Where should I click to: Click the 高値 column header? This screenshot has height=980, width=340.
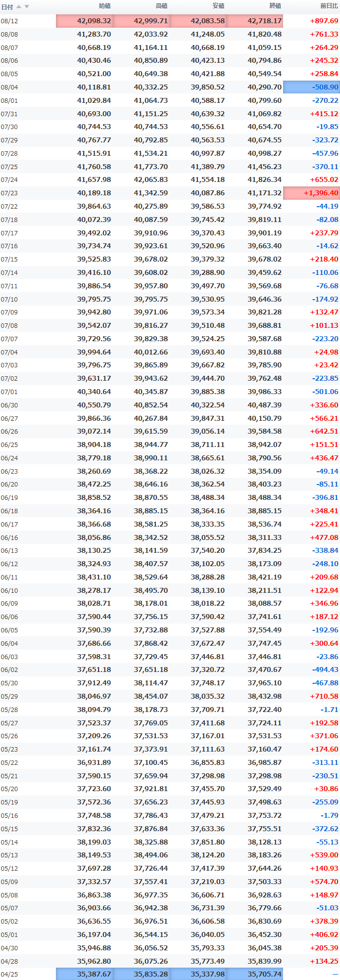tap(162, 6)
